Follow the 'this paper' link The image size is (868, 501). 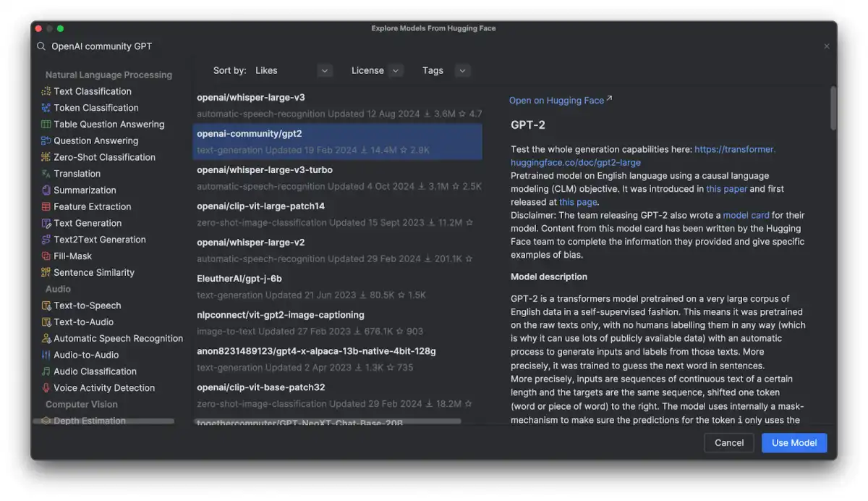pyautogui.click(x=726, y=189)
